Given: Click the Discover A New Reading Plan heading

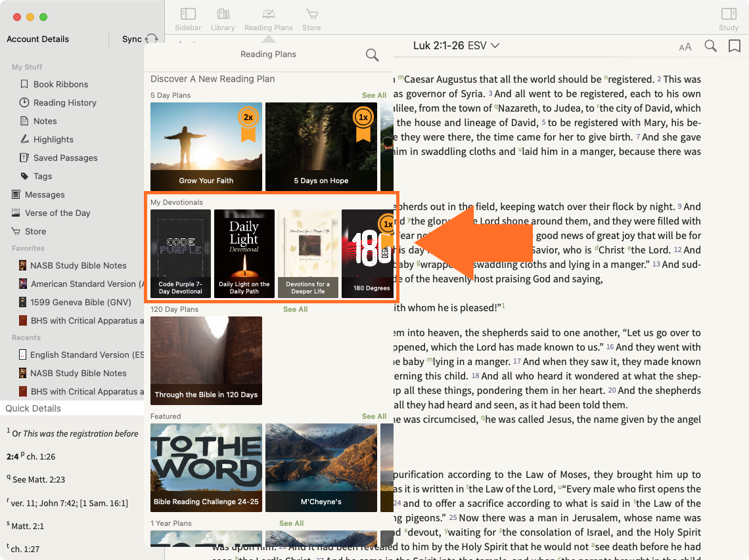Looking at the screenshot, I should (x=213, y=79).
